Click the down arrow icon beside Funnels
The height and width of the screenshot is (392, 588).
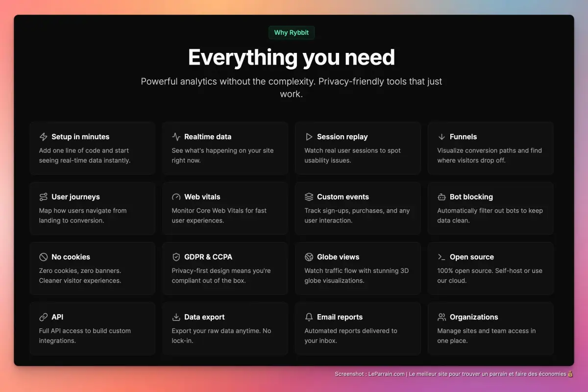tap(441, 137)
